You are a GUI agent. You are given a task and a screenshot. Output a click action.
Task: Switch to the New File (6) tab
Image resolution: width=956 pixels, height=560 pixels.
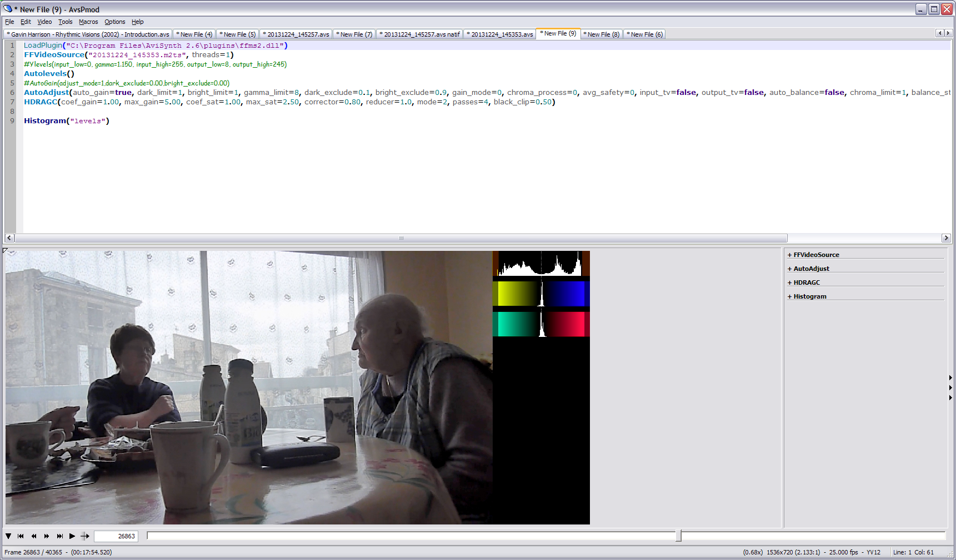645,34
